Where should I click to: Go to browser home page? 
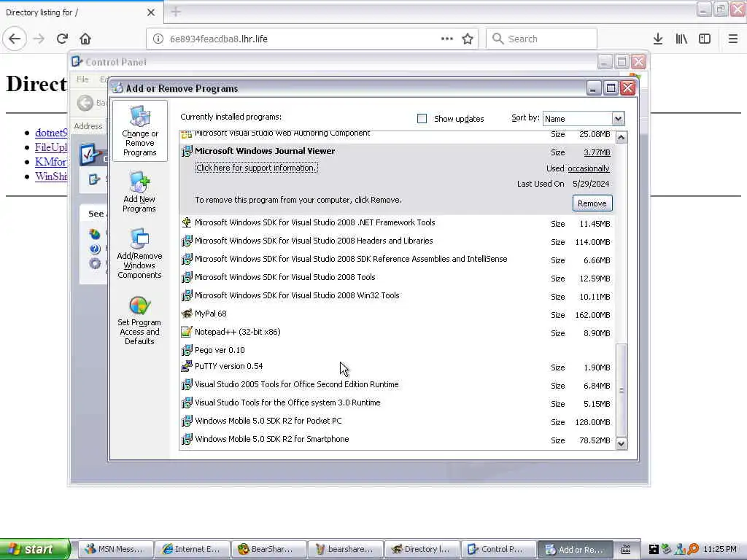point(85,39)
